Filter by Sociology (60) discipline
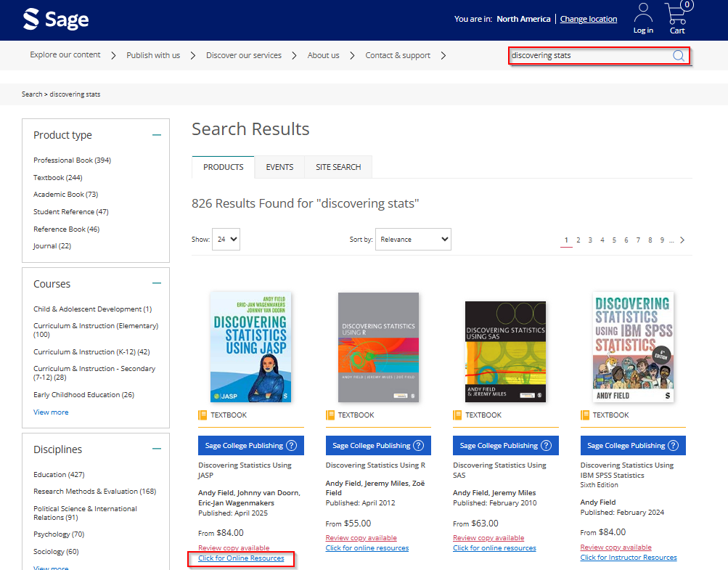728x570 pixels. pos(56,551)
